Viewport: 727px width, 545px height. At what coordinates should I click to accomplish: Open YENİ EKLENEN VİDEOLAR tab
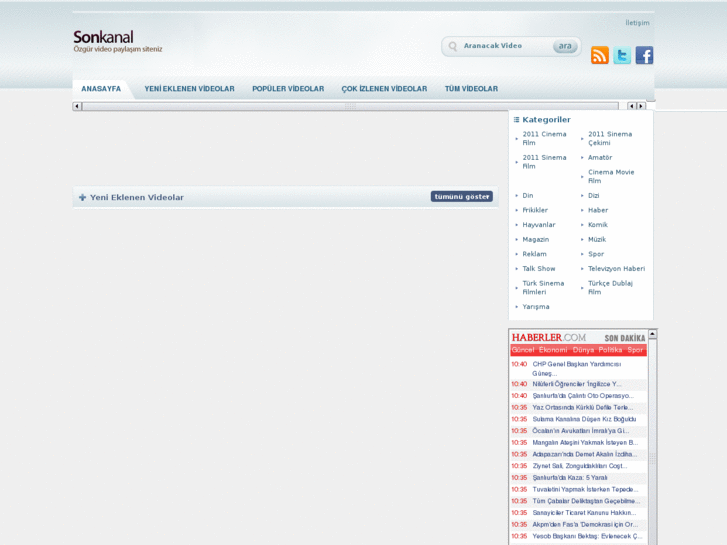[x=189, y=89]
